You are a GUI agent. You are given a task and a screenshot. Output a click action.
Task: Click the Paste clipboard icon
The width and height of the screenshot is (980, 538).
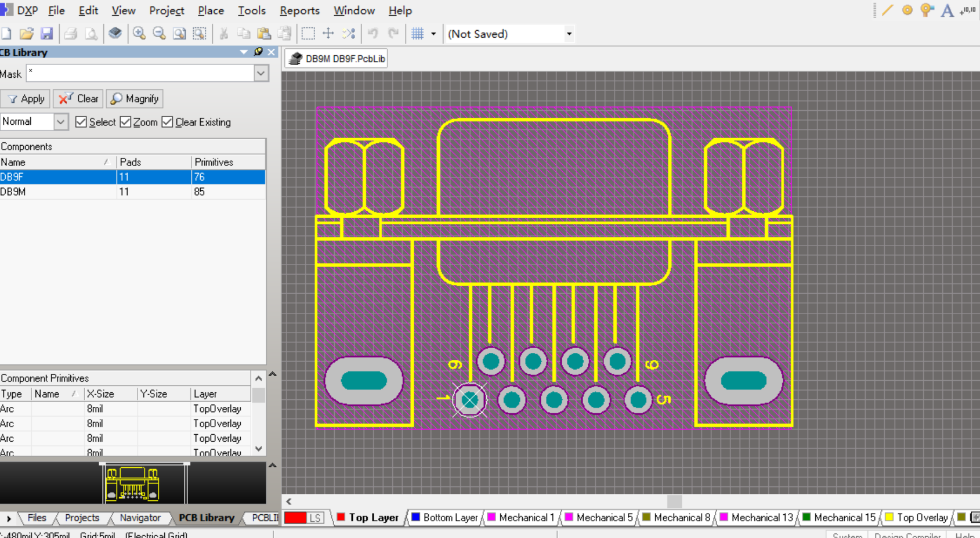tap(264, 34)
